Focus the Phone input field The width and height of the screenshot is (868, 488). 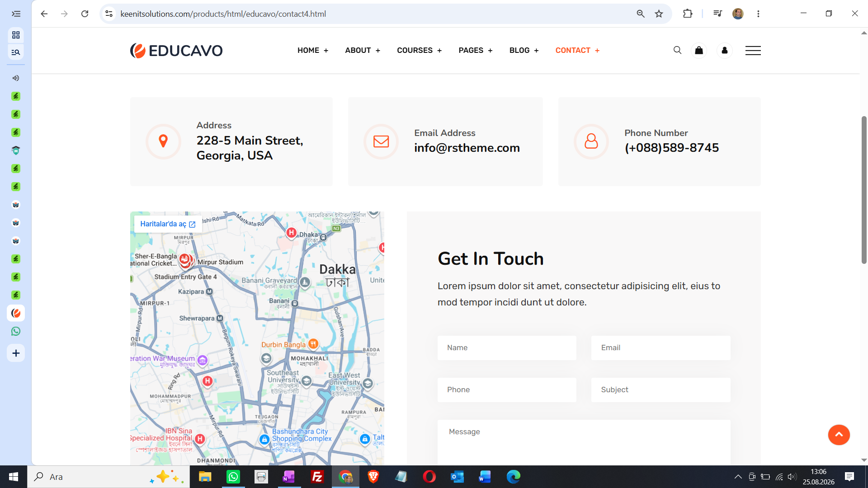click(x=507, y=389)
